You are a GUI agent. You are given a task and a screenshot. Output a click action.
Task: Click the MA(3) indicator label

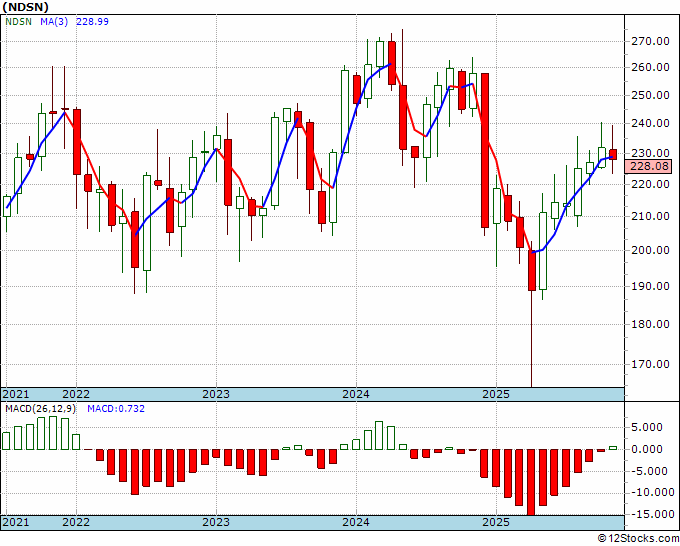(54, 22)
